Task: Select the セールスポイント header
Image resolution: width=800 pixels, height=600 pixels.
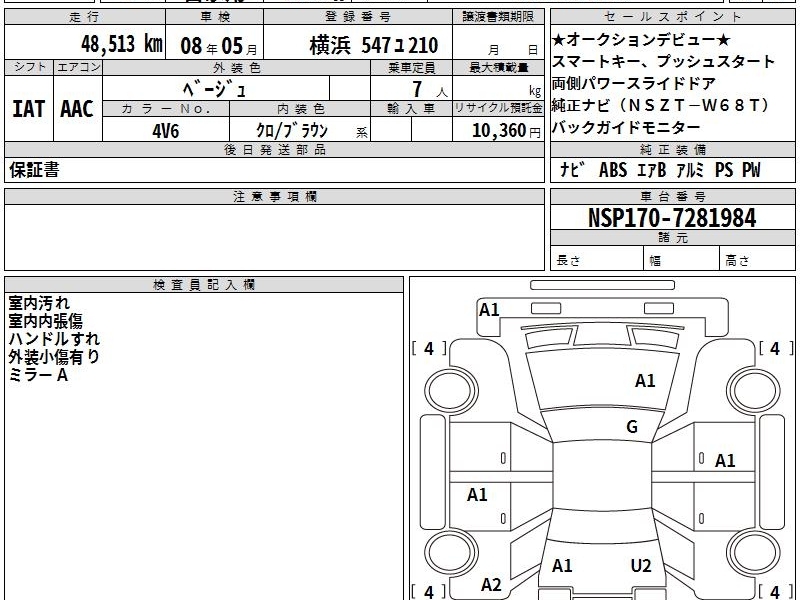Action: coord(672,17)
